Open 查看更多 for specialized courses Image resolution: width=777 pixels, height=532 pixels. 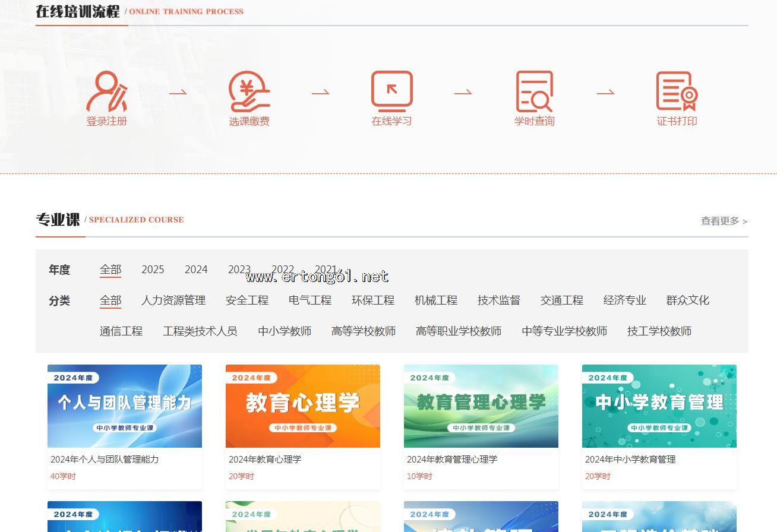pyautogui.click(x=724, y=221)
